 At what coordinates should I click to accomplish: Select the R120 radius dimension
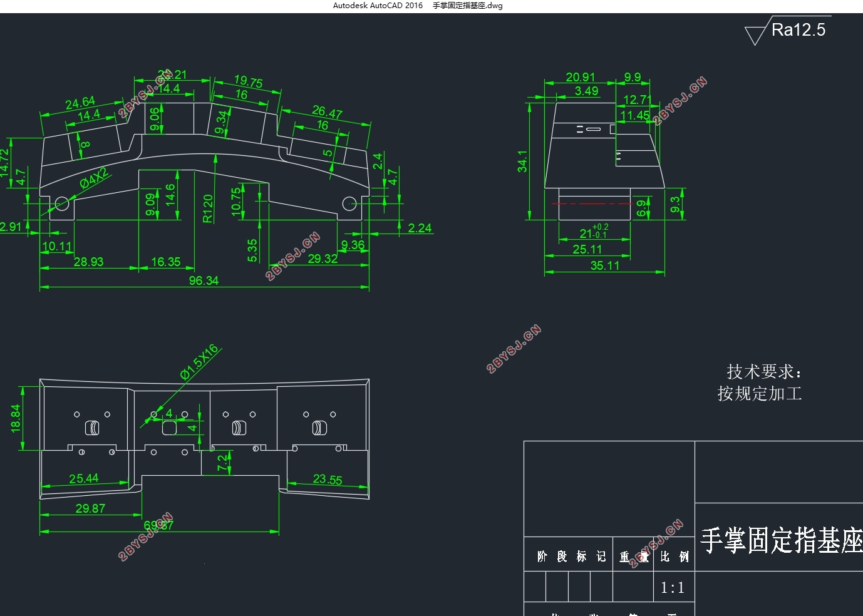pos(208,208)
